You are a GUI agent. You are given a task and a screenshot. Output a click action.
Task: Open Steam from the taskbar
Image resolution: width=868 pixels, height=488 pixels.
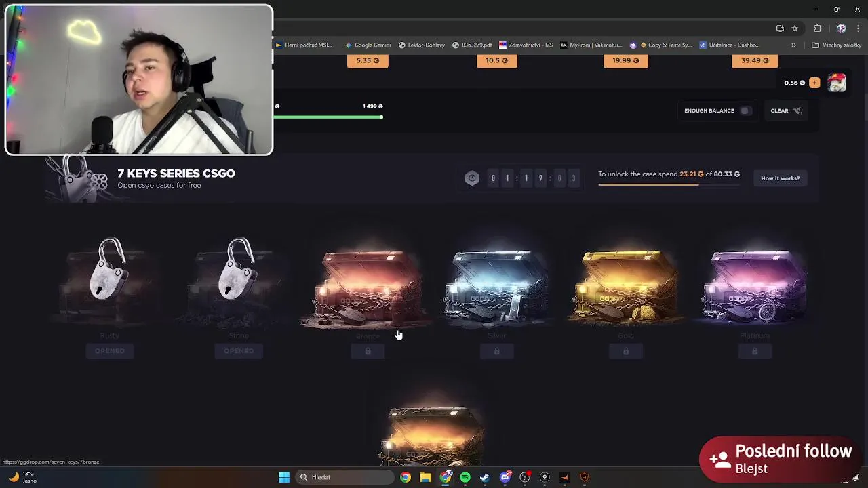(485, 477)
